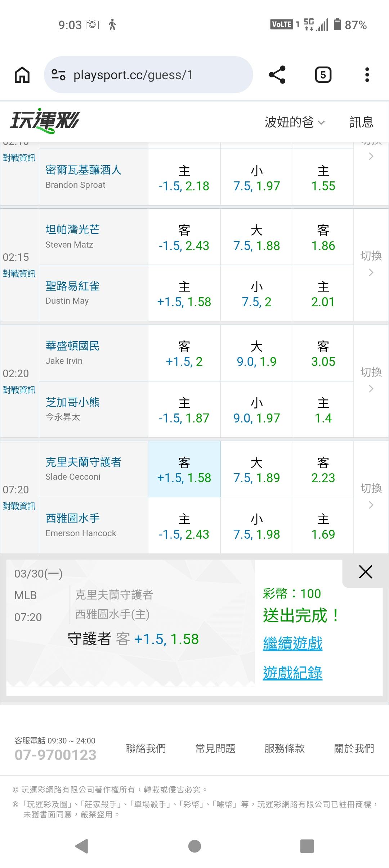This screenshot has height=868, width=389.
Task: Open the browser three-dot menu
Action: pyautogui.click(x=367, y=75)
